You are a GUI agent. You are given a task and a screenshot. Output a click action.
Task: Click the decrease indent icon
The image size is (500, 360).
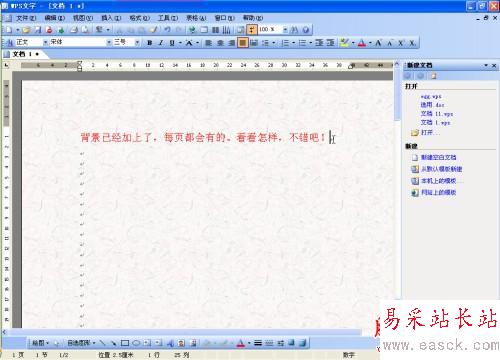(319, 43)
